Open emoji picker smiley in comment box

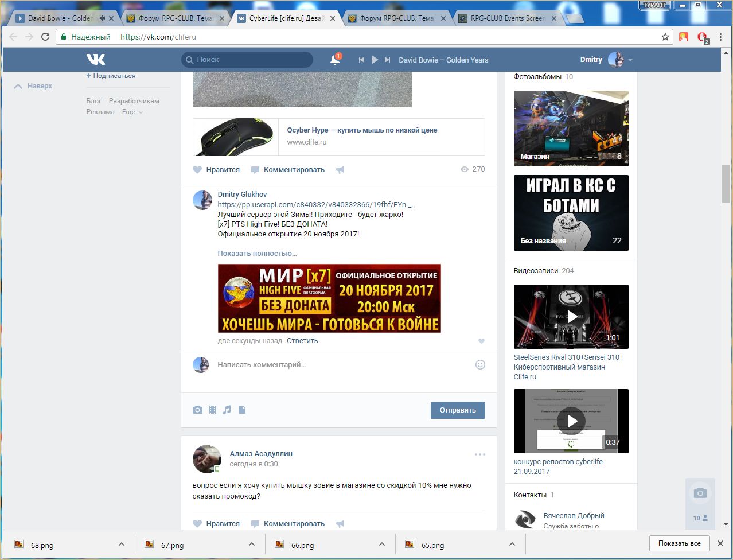pos(481,364)
